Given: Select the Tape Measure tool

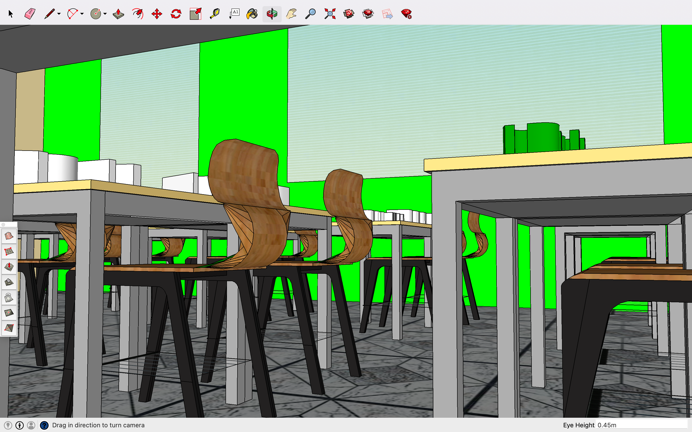Looking at the screenshot, I should point(214,14).
